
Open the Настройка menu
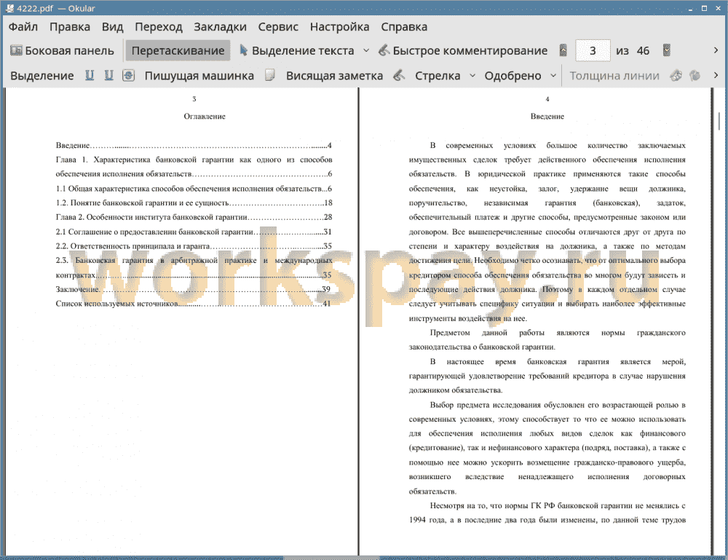pyautogui.click(x=339, y=27)
